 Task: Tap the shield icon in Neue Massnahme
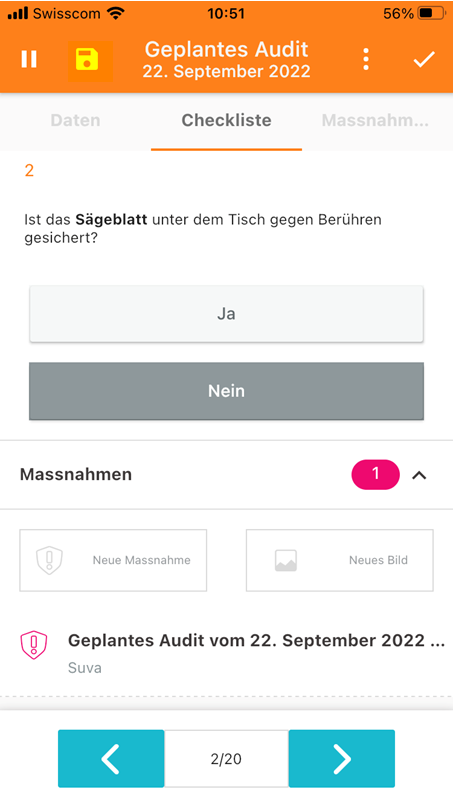click(x=49, y=561)
